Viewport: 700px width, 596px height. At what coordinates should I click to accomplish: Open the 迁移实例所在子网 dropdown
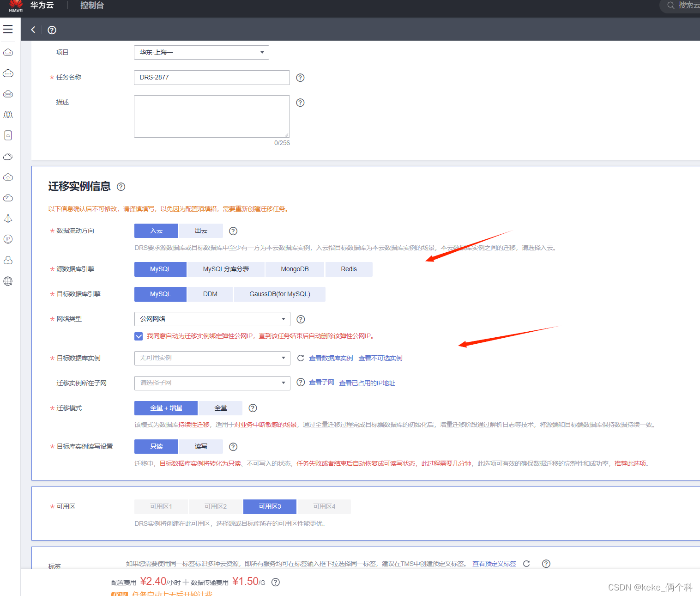(x=212, y=383)
